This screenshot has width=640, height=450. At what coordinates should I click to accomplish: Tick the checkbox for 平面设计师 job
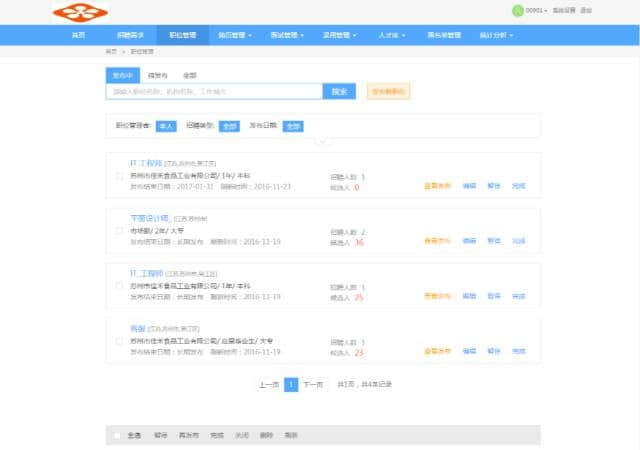121,230
